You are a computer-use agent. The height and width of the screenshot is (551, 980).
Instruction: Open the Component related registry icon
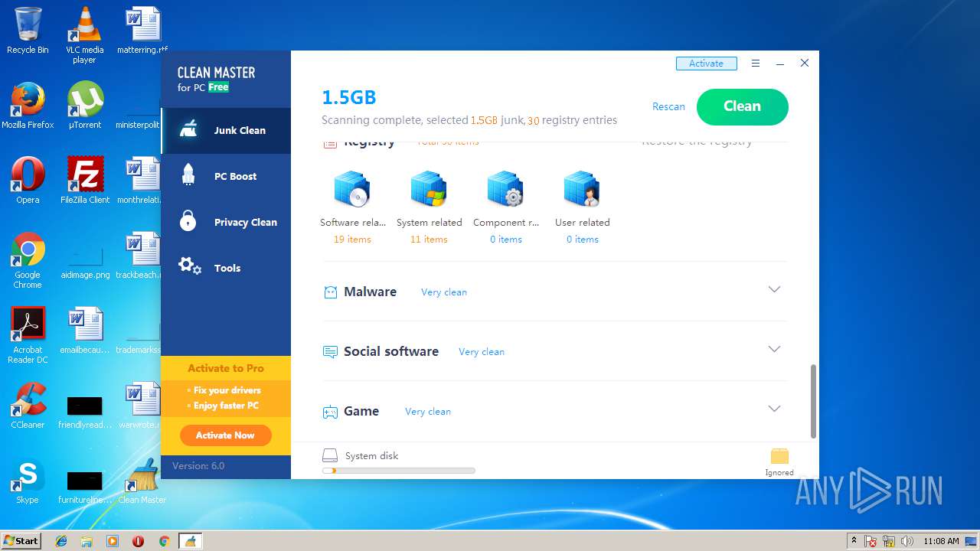pyautogui.click(x=505, y=189)
